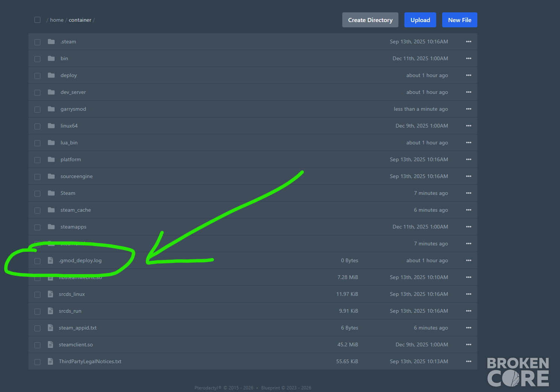This screenshot has width=560, height=392.
Task: Click the lua_bin folder icon
Action: click(x=51, y=143)
